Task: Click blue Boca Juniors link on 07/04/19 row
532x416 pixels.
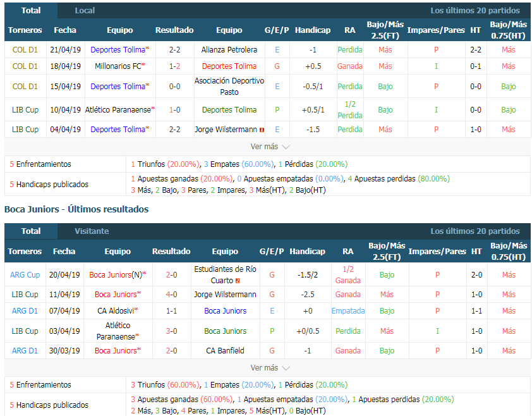Action: click(226, 310)
